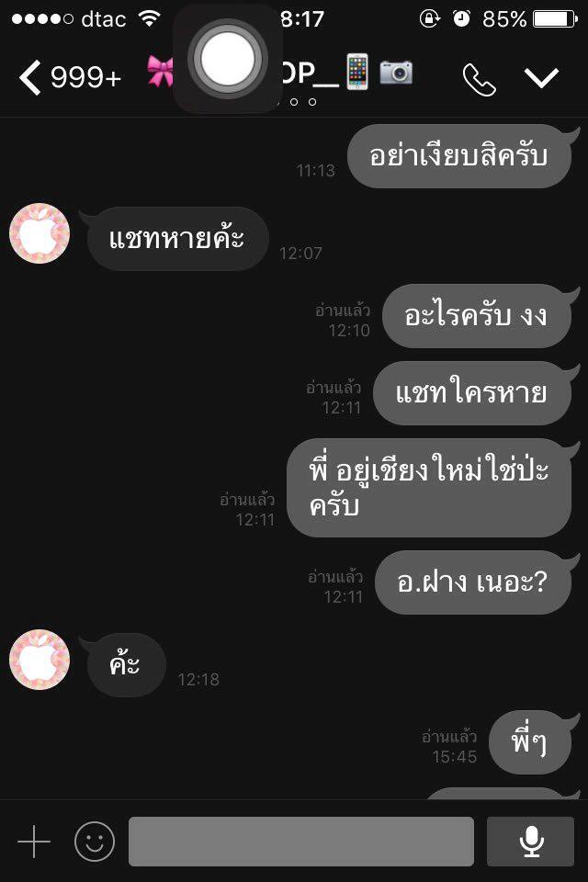
Task: Tap the AssistiveTouch floating button
Action: click(x=227, y=59)
